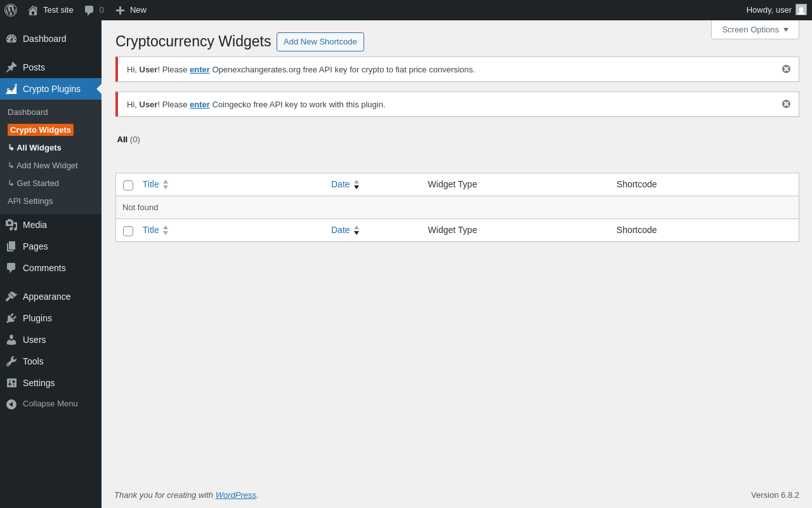Check the select-all box in table footer
Image resolution: width=812 pixels, height=508 pixels.
128,231
